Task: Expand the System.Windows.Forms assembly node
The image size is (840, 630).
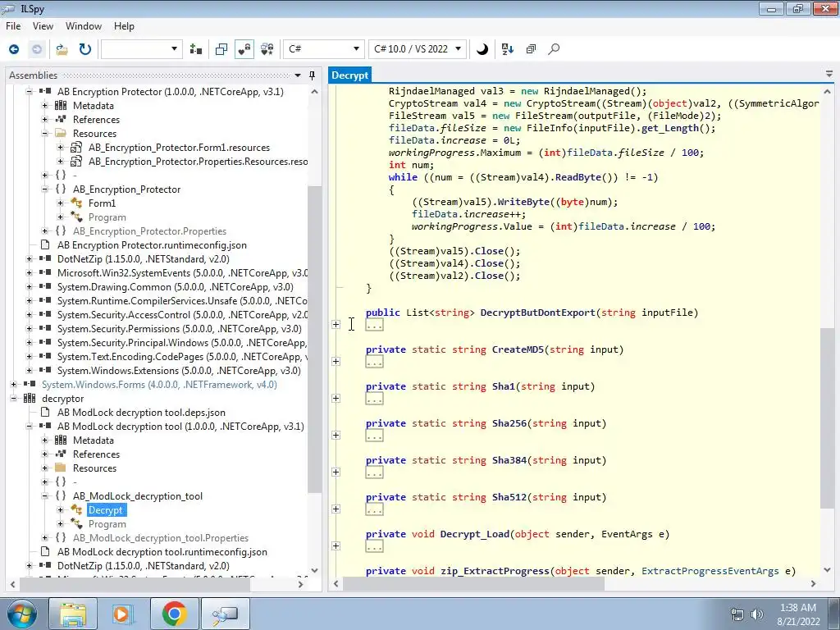Action: click(14, 385)
